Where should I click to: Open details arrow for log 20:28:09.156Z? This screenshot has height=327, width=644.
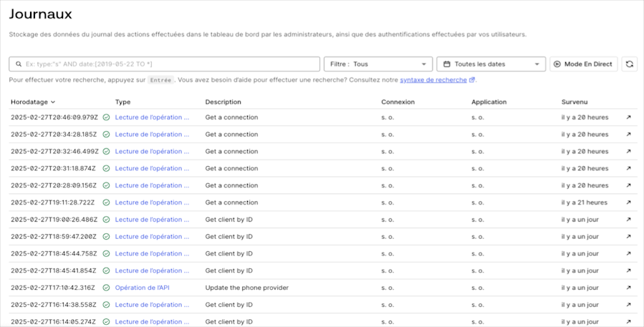(628, 185)
